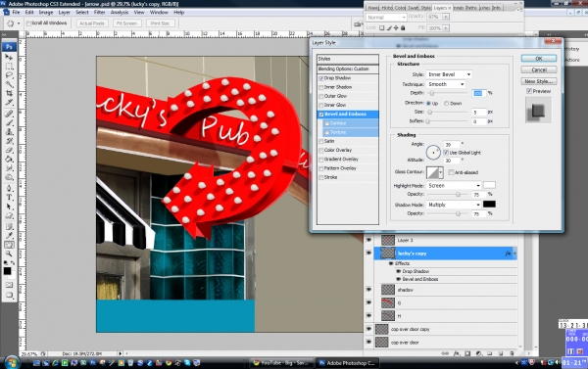The image size is (588, 369).
Task: Hide the shadow layer eye icon
Action: point(368,289)
